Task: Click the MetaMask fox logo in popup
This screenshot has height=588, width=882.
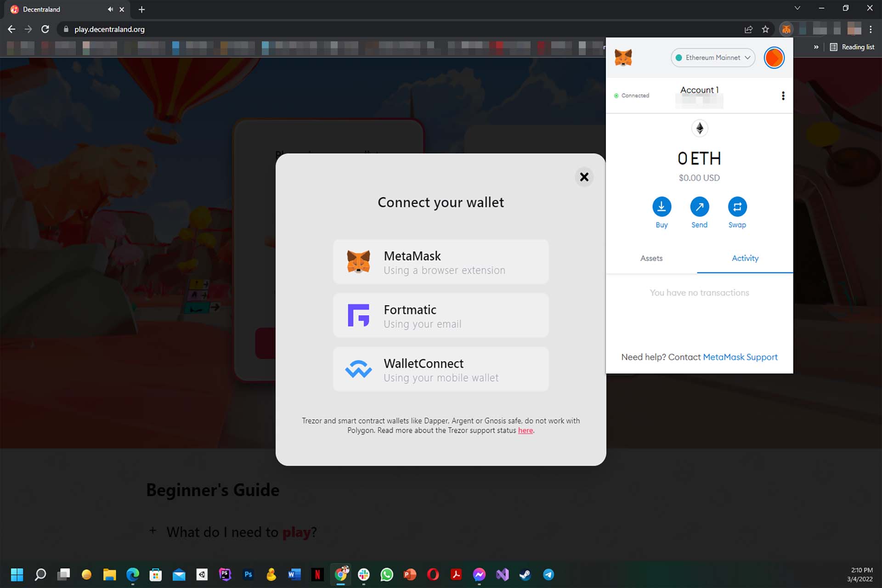Action: point(623,58)
